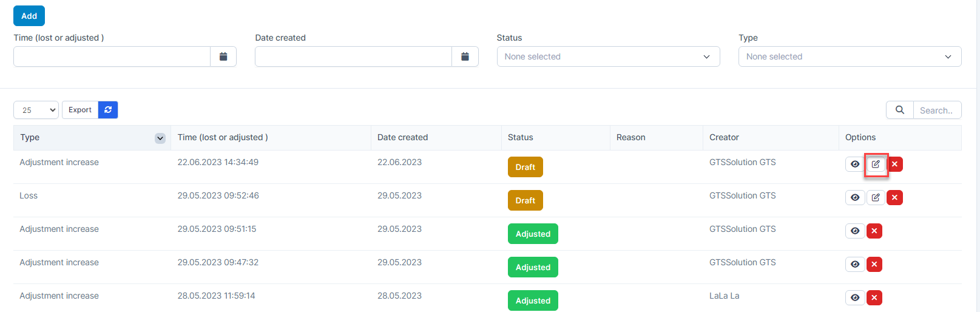Refresh the table with the blue reload icon
This screenshot has height=312, width=980.
(108, 110)
